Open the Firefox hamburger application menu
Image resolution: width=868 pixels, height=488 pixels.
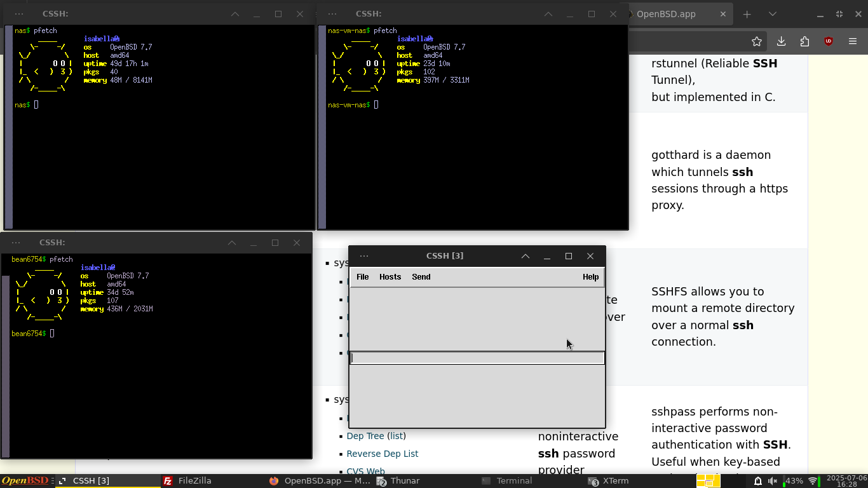(x=853, y=41)
